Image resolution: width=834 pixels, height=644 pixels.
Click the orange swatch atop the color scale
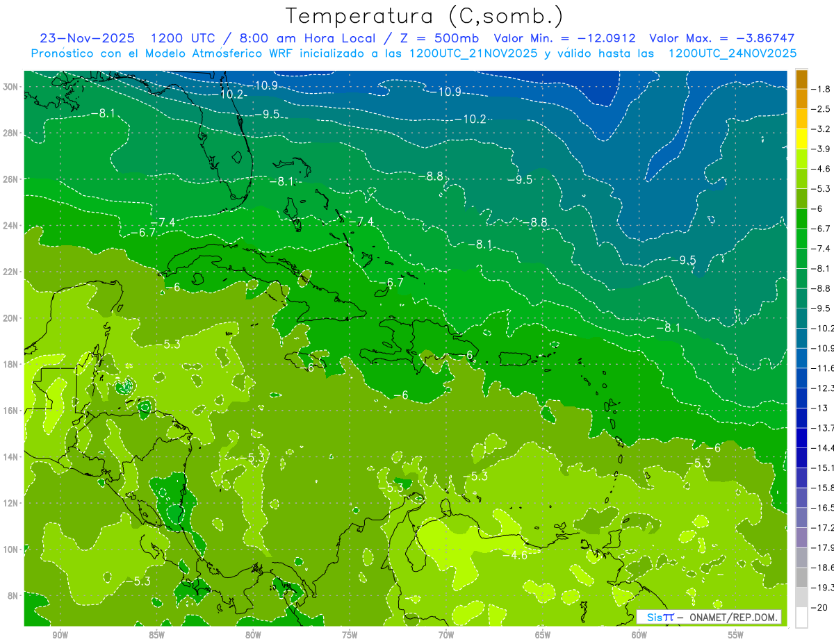coord(801,79)
